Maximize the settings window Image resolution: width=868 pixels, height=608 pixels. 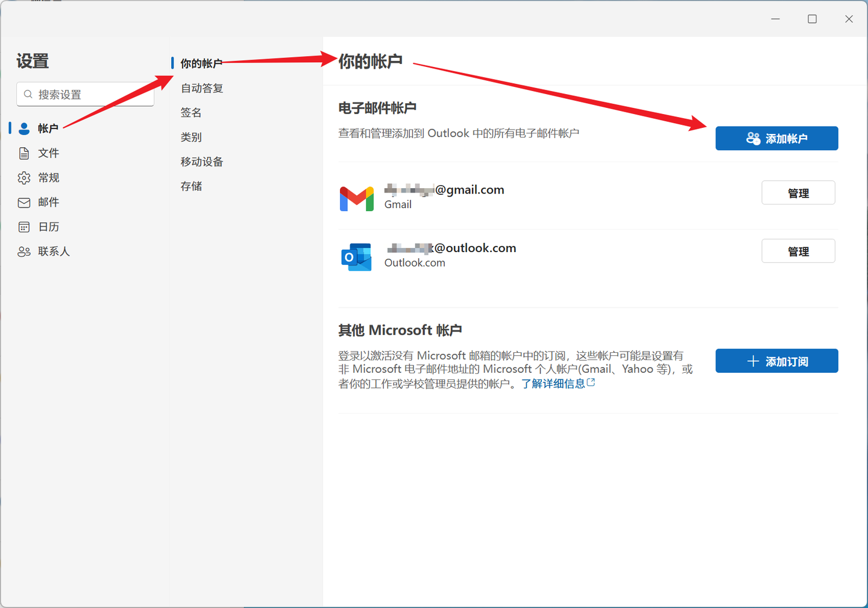(813, 19)
